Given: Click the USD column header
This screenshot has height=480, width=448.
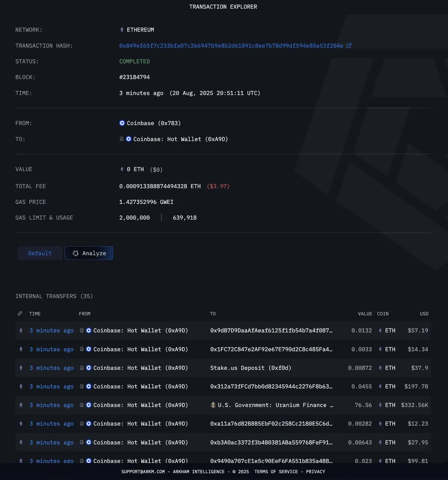Looking at the screenshot, I should [x=424, y=314].
